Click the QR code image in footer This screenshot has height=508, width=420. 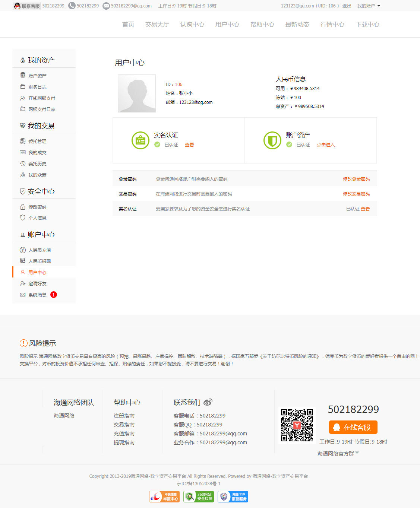[x=297, y=425]
